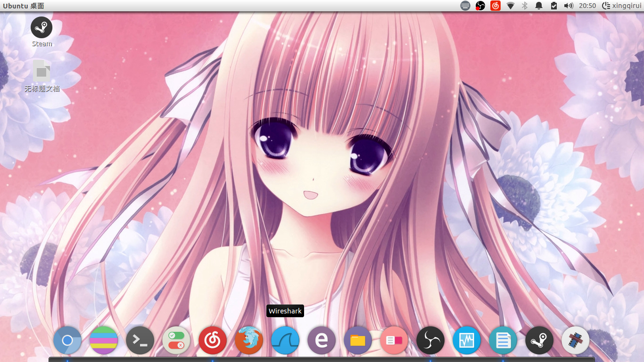Open the text editor from dock
This screenshot has width=644, height=362.
(503, 340)
